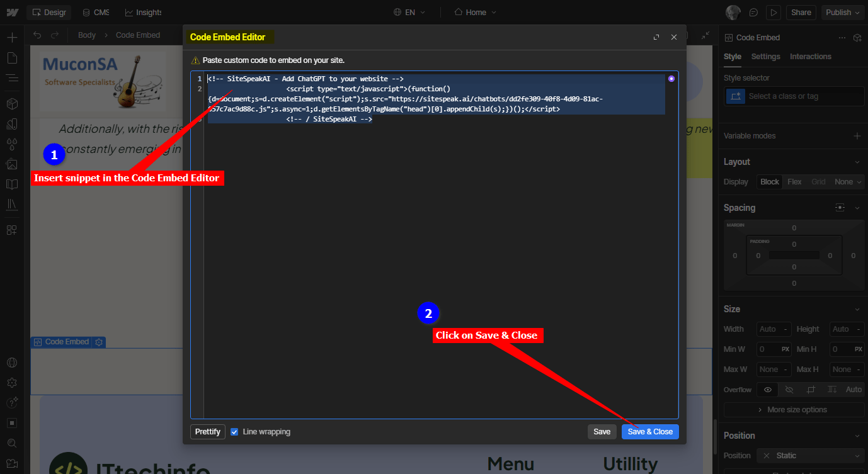
Task: Open the three-dots menu beside Code Embed
Action: click(x=842, y=38)
